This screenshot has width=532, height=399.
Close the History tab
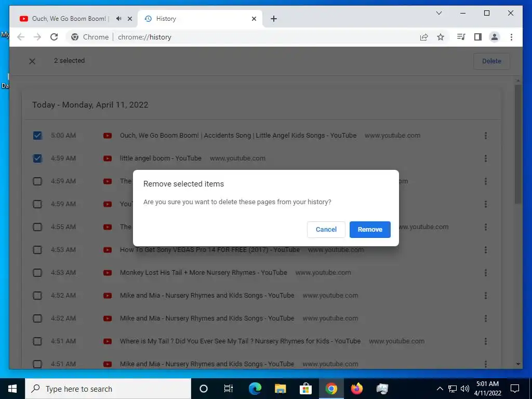click(x=254, y=19)
